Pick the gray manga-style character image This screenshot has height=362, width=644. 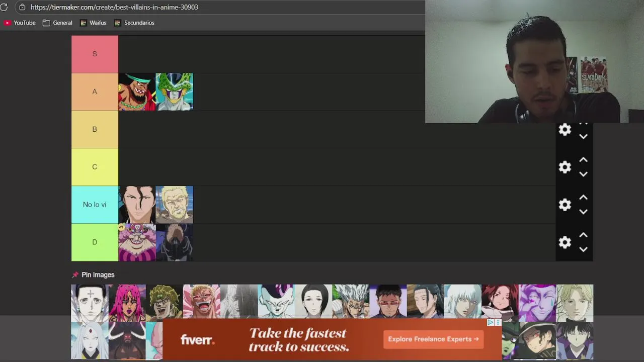(238, 302)
